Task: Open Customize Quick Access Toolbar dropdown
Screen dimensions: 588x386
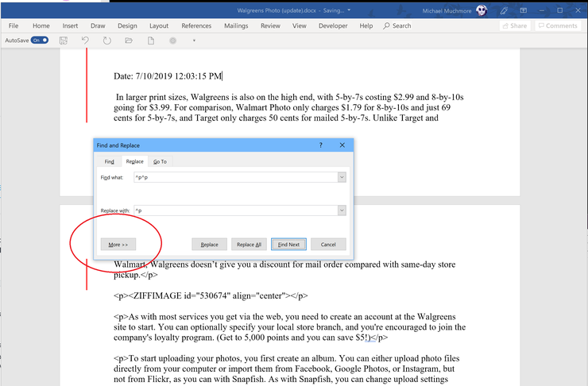Action: (194, 40)
